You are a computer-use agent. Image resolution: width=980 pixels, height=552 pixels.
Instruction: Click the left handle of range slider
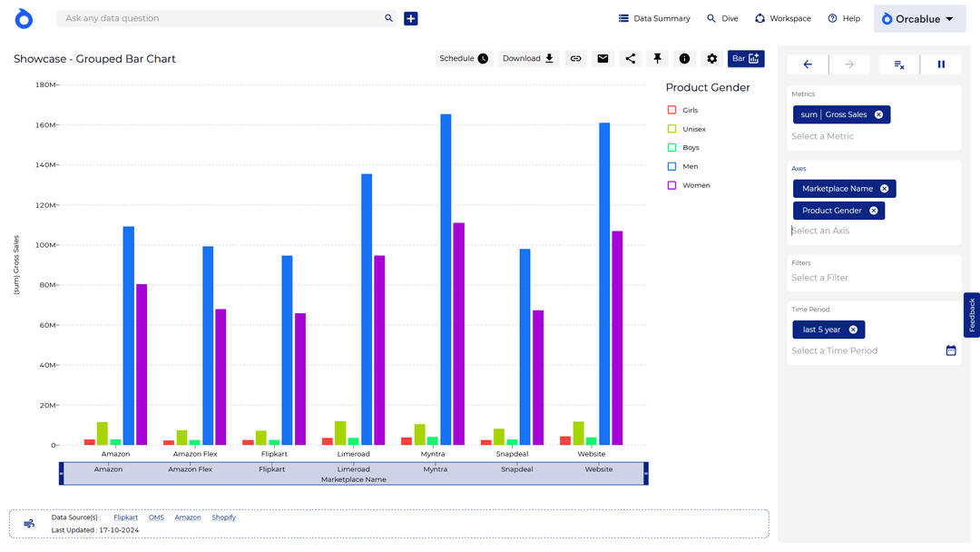click(62, 474)
